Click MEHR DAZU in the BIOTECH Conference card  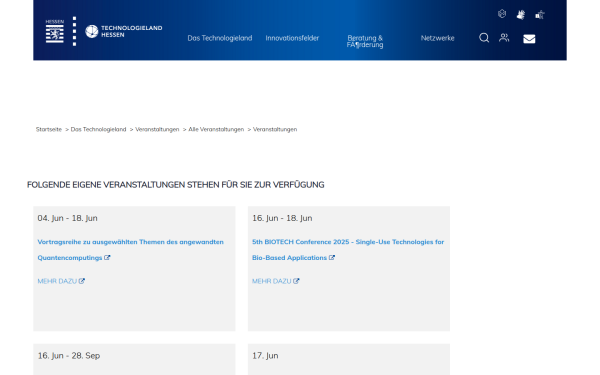[x=271, y=281]
